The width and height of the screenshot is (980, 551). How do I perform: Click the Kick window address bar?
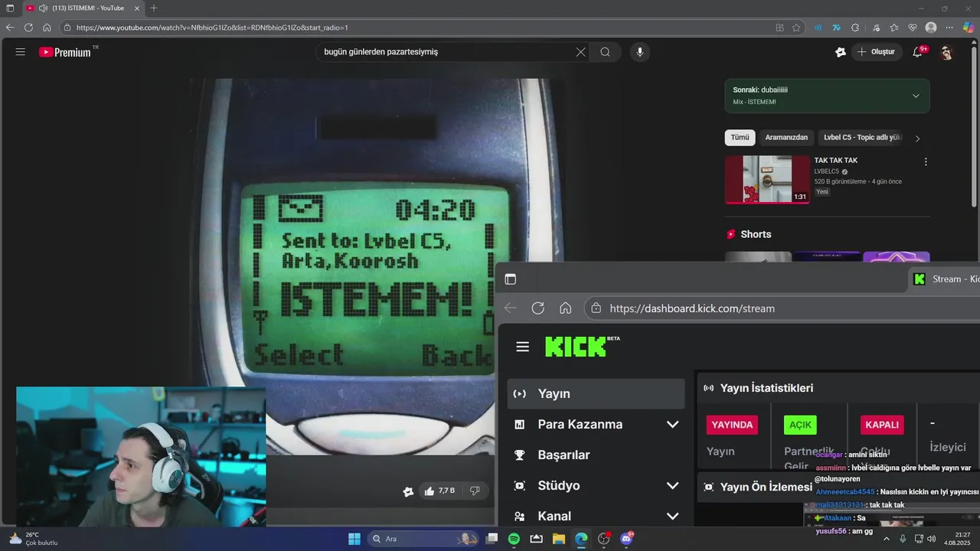(783, 308)
